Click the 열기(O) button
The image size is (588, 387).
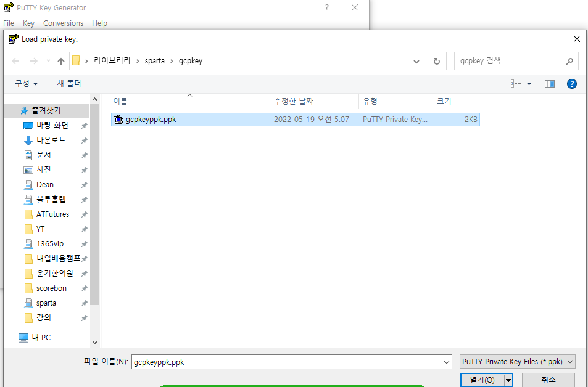point(482,380)
